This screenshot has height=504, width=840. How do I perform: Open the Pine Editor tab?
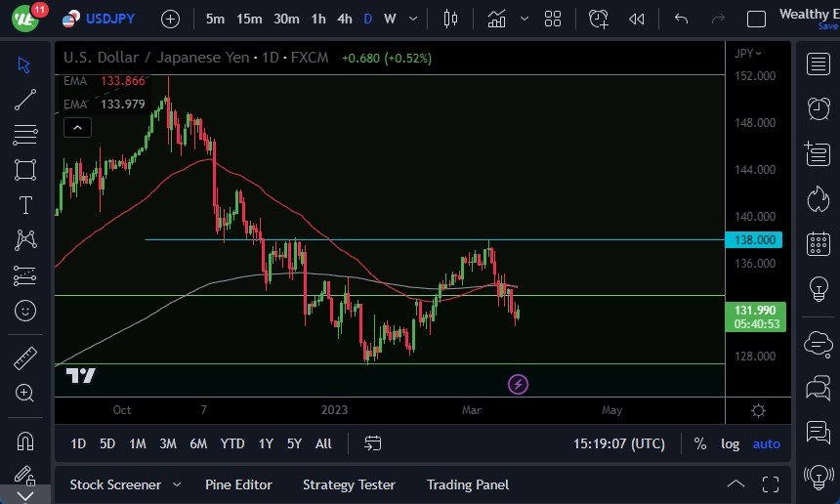coord(238,484)
